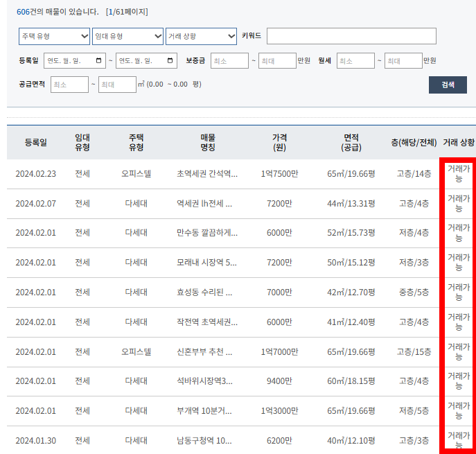Open listing 역세권 lh전세 ...
476x454 pixels.
pos(204,204)
